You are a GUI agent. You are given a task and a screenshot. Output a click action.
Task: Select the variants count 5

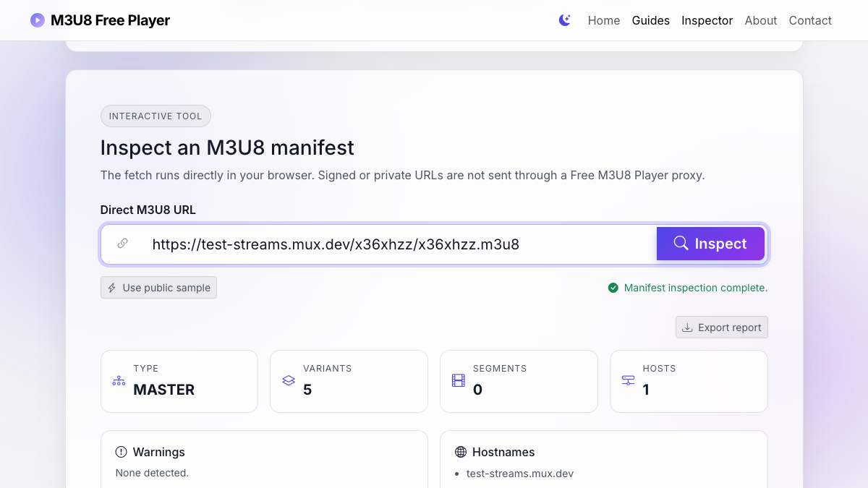(307, 390)
